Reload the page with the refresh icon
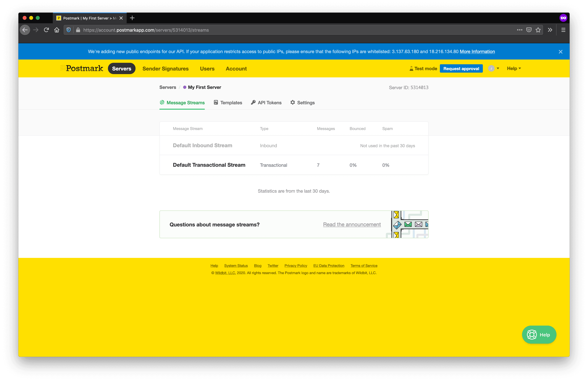 tap(46, 30)
